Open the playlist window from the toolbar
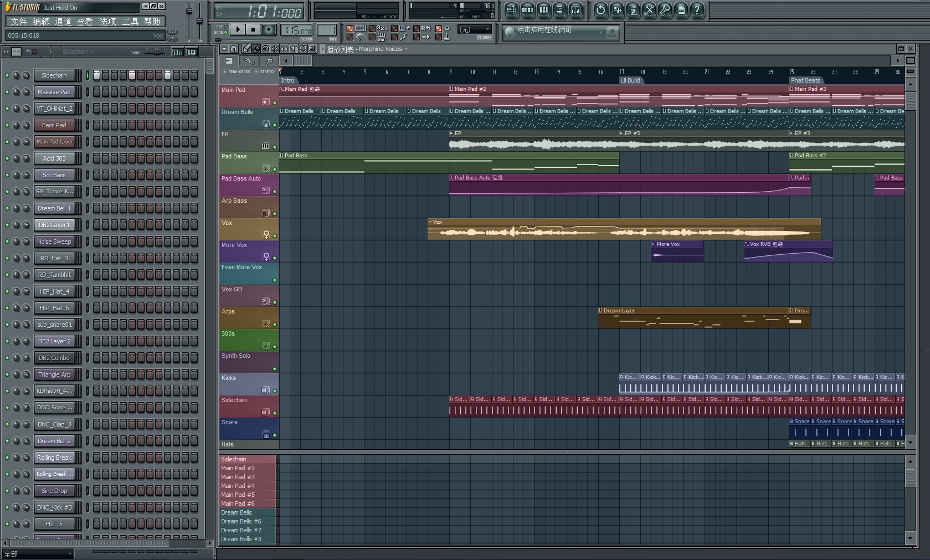Viewport: 930px width, 560px height. tap(511, 9)
